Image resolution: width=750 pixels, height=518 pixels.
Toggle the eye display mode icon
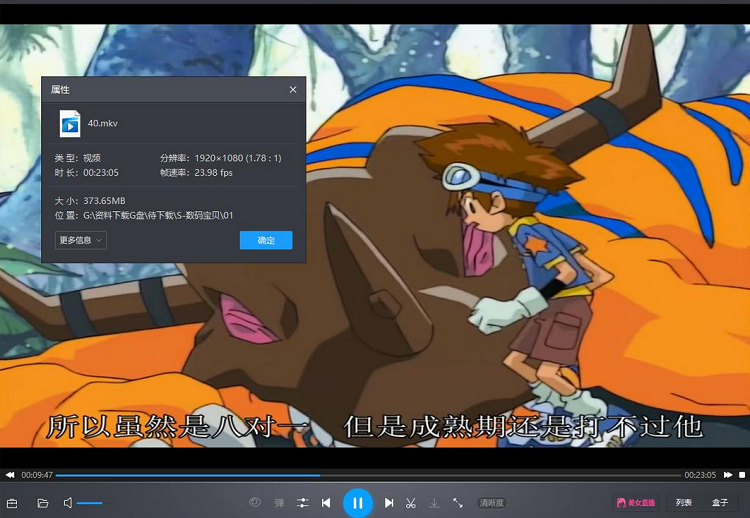[x=255, y=502]
